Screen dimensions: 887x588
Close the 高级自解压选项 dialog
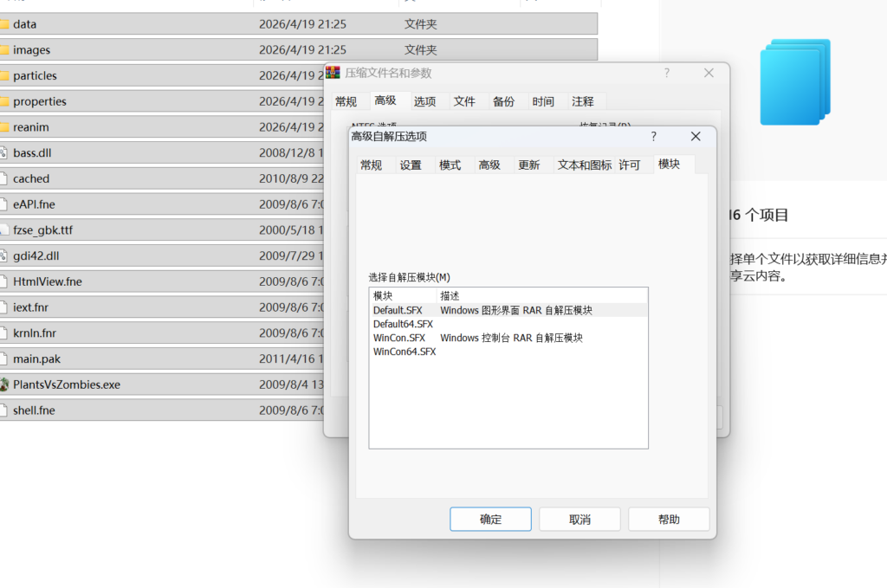coord(696,137)
